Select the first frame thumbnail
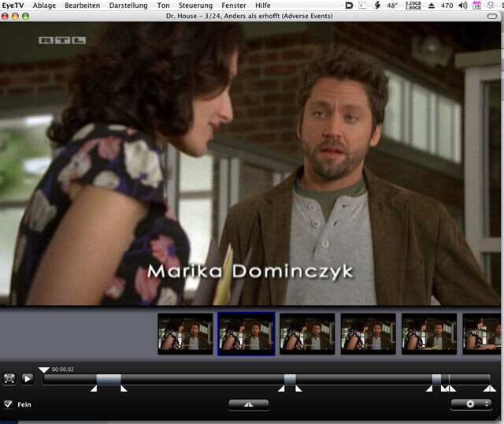The height and width of the screenshot is (424, 504). (185, 334)
